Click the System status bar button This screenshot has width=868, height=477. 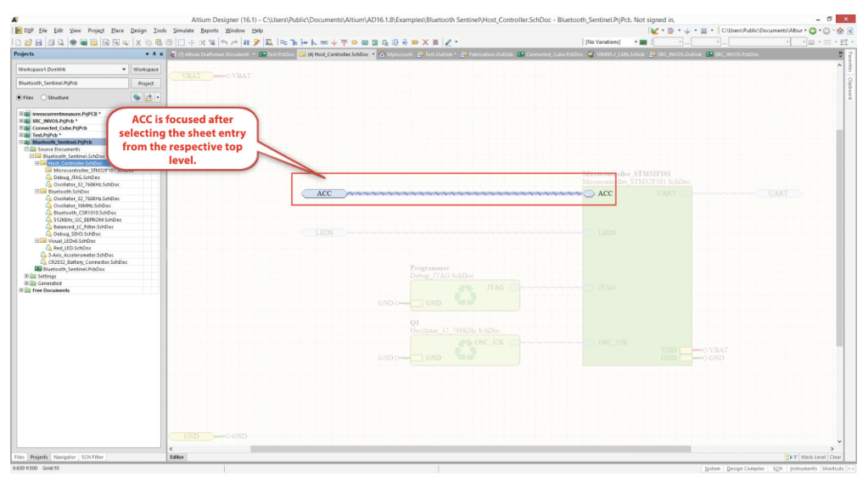[712, 469]
